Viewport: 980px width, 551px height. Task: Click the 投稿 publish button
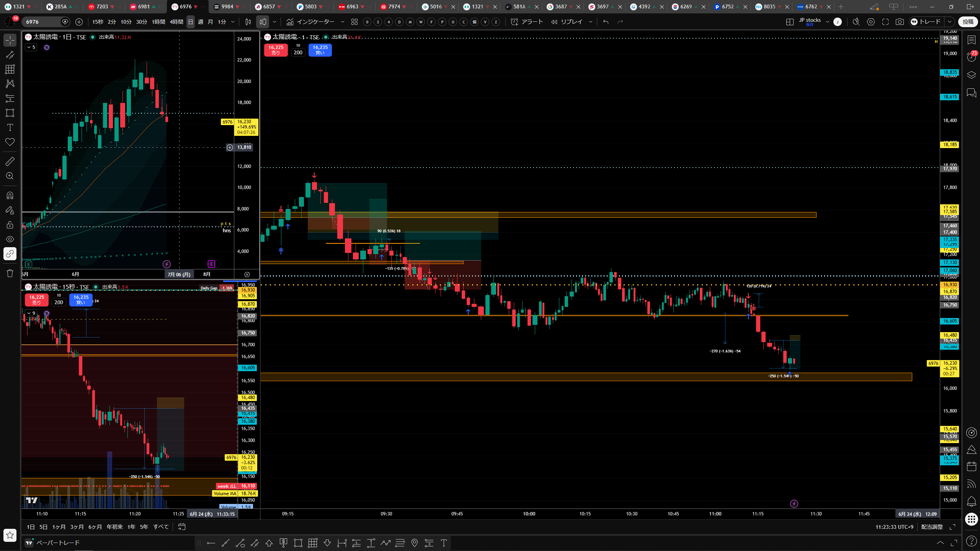click(x=968, y=22)
